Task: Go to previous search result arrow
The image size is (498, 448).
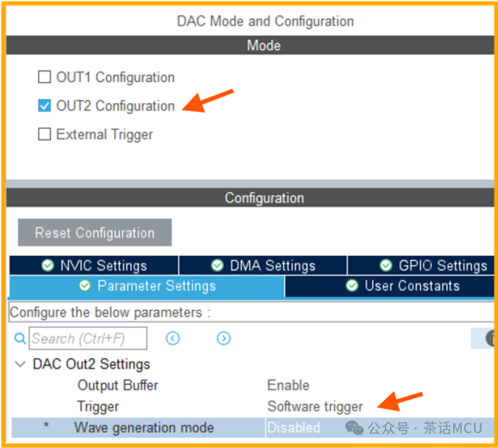Action: click(x=173, y=338)
